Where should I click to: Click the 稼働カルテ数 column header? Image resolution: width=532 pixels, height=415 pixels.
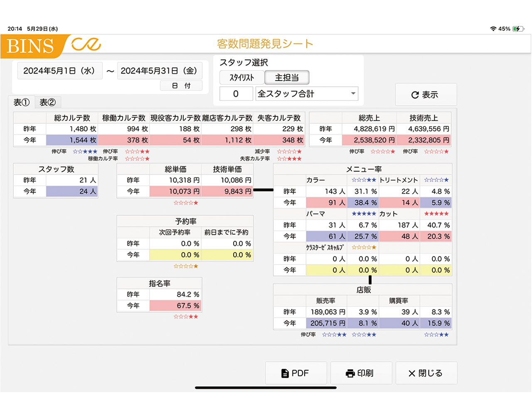pos(124,118)
